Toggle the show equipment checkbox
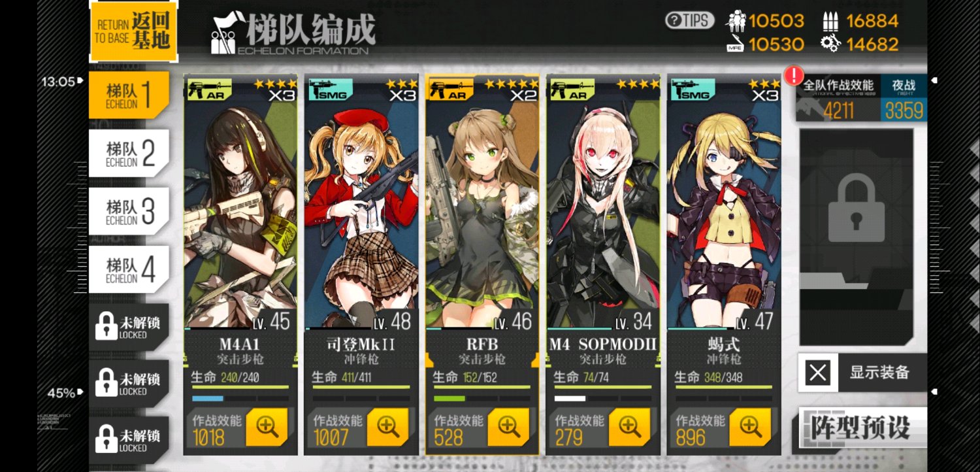The width and height of the screenshot is (980, 472). 818,373
